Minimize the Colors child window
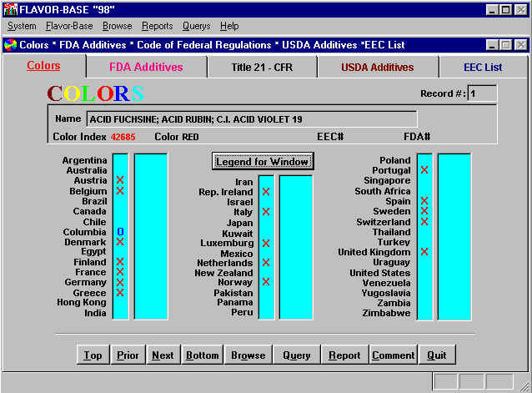 pos(492,45)
